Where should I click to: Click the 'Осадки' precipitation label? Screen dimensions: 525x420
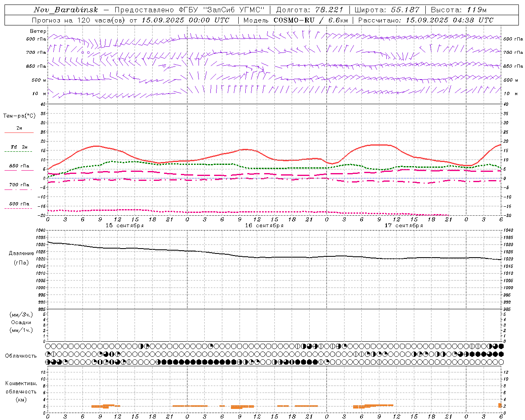coord(21,322)
